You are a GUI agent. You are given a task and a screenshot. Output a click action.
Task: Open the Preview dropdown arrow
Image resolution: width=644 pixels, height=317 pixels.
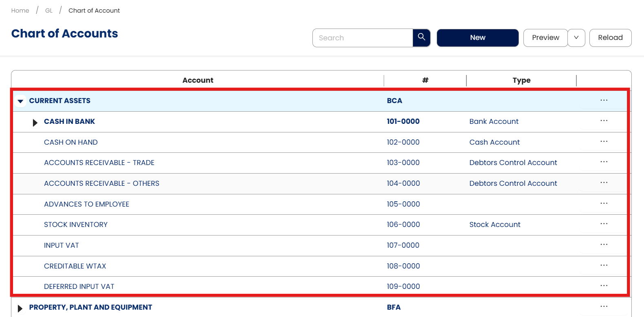pos(576,37)
